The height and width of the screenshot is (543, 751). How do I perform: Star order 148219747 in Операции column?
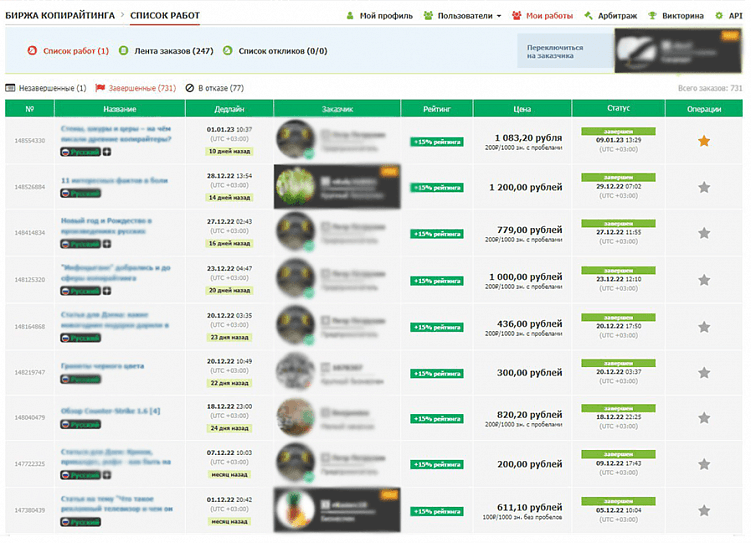(x=704, y=373)
